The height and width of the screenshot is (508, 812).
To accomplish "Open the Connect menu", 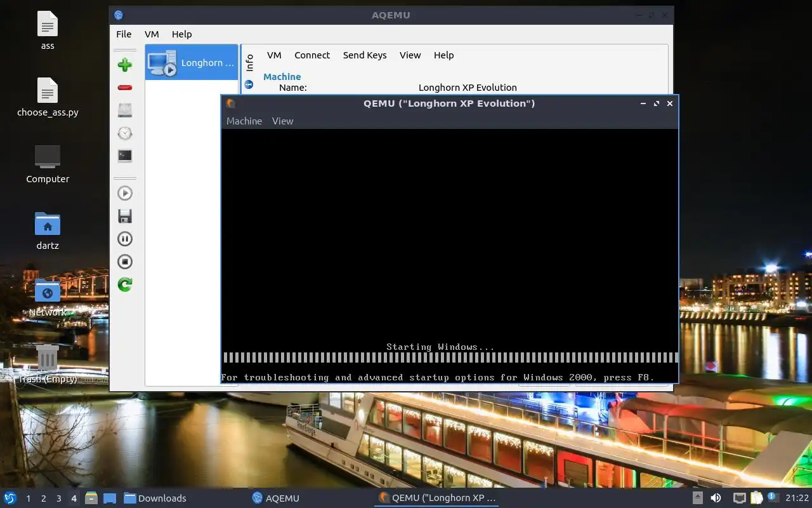I will pos(312,55).
